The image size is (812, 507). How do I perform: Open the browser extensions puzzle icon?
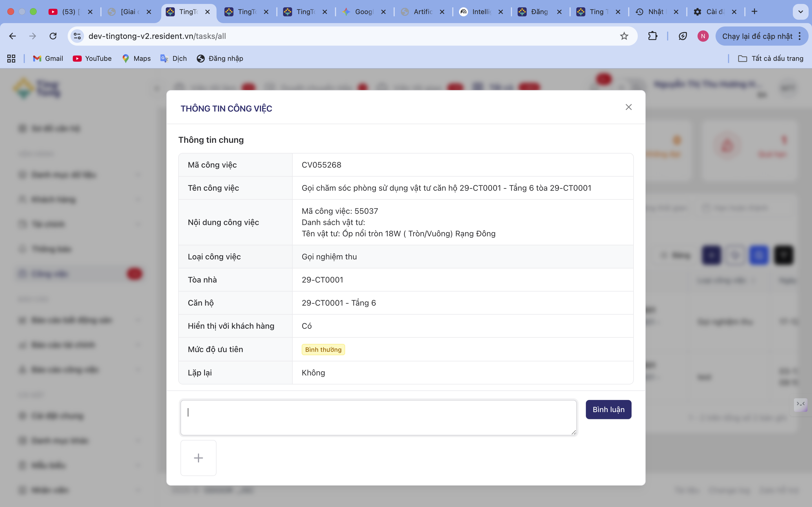(653, 36)
